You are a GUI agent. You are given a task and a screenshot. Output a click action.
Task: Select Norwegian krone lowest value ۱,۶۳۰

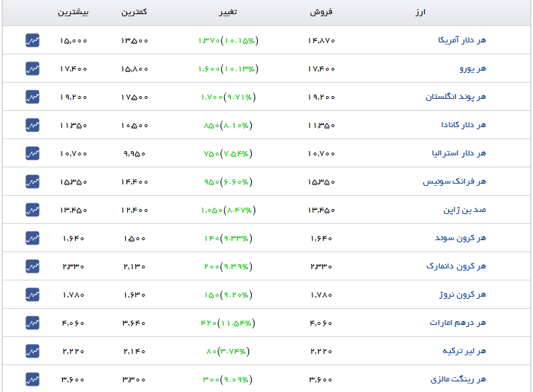tap(134, 295)
